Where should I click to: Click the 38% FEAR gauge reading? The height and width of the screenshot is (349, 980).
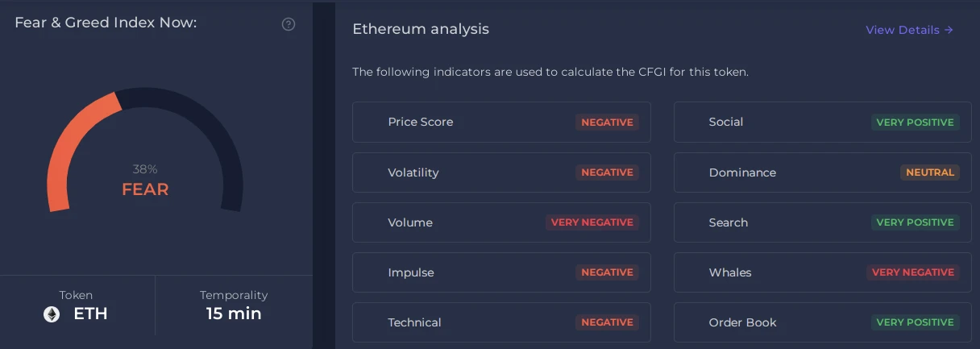click(145, 181)
